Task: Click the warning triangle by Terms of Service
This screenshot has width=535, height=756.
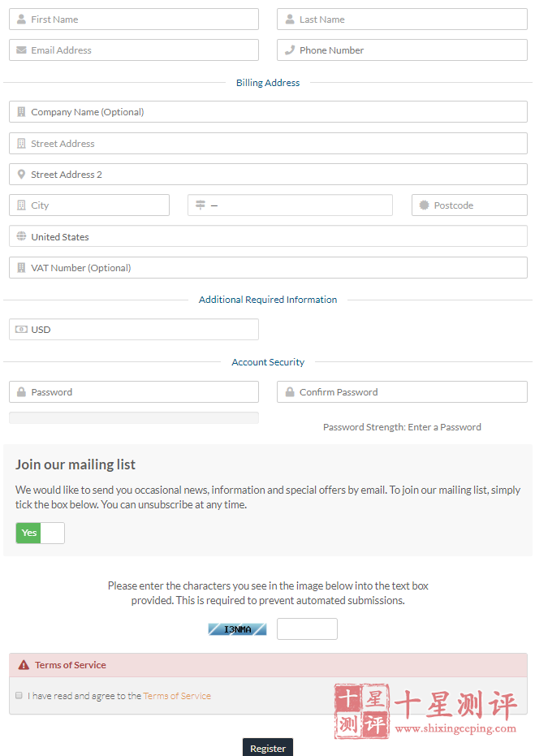Action: coord(24,665)
